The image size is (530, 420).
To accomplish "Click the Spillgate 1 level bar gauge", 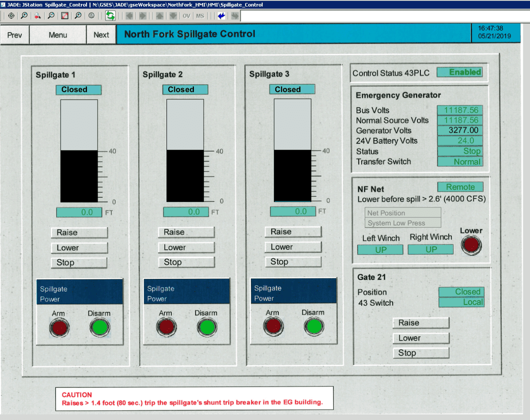I will (x=79, y=151).
